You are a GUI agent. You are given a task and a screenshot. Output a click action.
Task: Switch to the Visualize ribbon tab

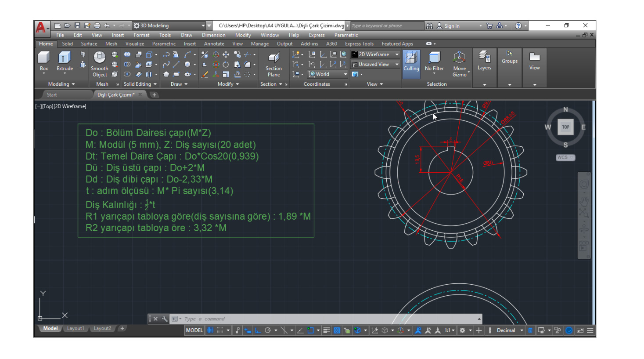coord(134,44)
